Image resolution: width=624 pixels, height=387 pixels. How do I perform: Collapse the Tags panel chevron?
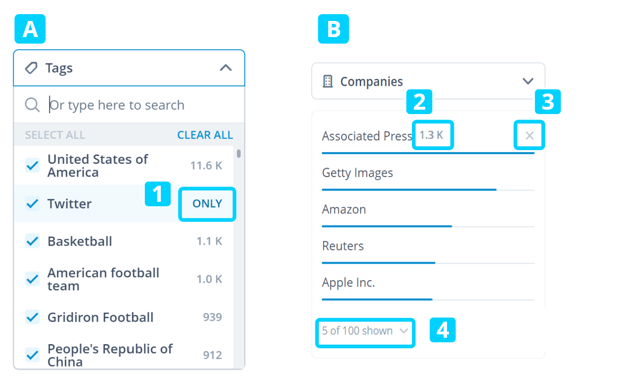(226, 68)
